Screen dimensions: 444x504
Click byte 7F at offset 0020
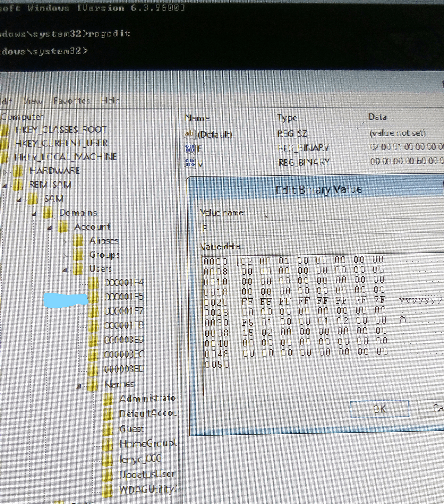(380, 299)
